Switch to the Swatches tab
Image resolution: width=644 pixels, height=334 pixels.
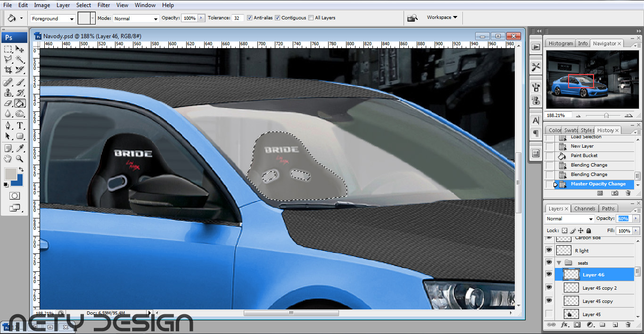[570, 130]
